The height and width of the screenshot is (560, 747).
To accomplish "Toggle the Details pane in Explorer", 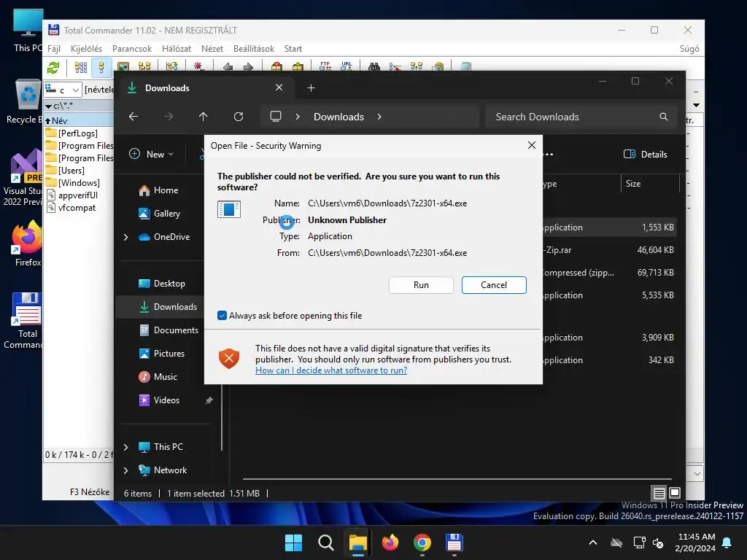I will click(646, 155).
